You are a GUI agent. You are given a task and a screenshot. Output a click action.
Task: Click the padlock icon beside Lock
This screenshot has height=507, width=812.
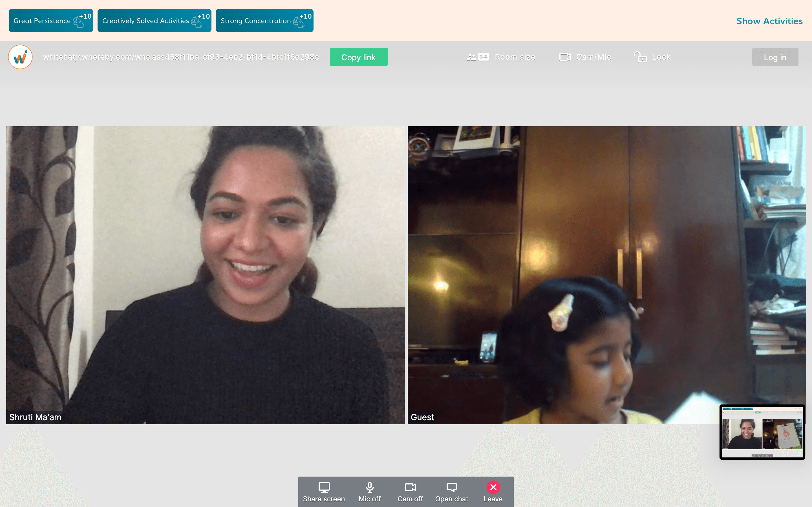pos(640,57)
